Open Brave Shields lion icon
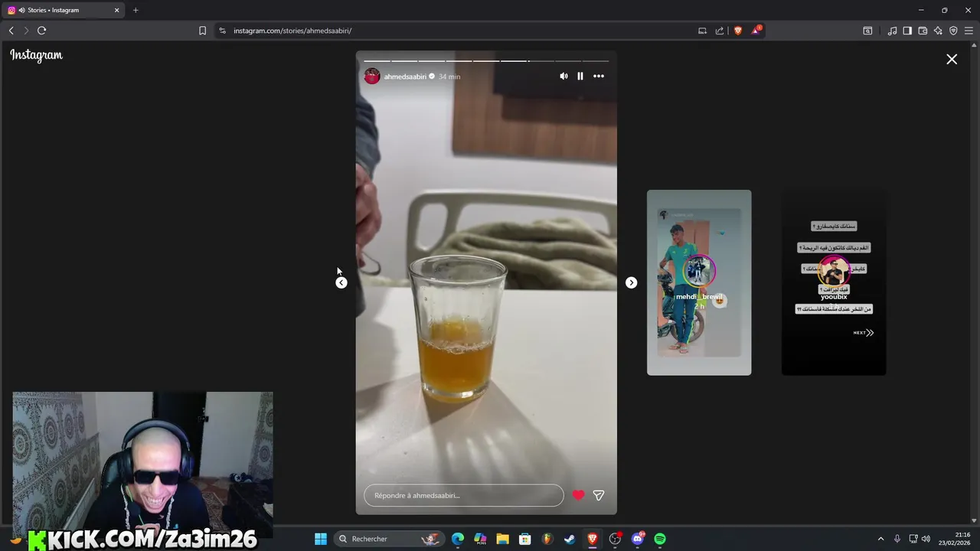 click(x=738, y=31)
